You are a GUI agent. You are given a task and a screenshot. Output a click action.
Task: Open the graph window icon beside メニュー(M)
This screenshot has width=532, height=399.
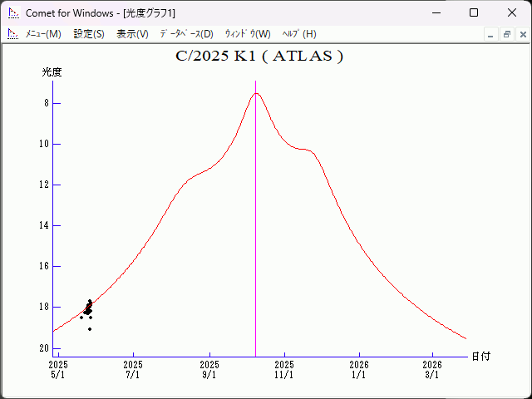point(12,34)
